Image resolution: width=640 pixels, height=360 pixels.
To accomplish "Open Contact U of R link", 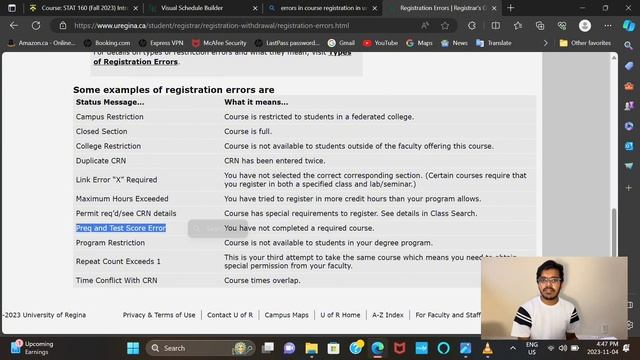I will click(230, 315).
